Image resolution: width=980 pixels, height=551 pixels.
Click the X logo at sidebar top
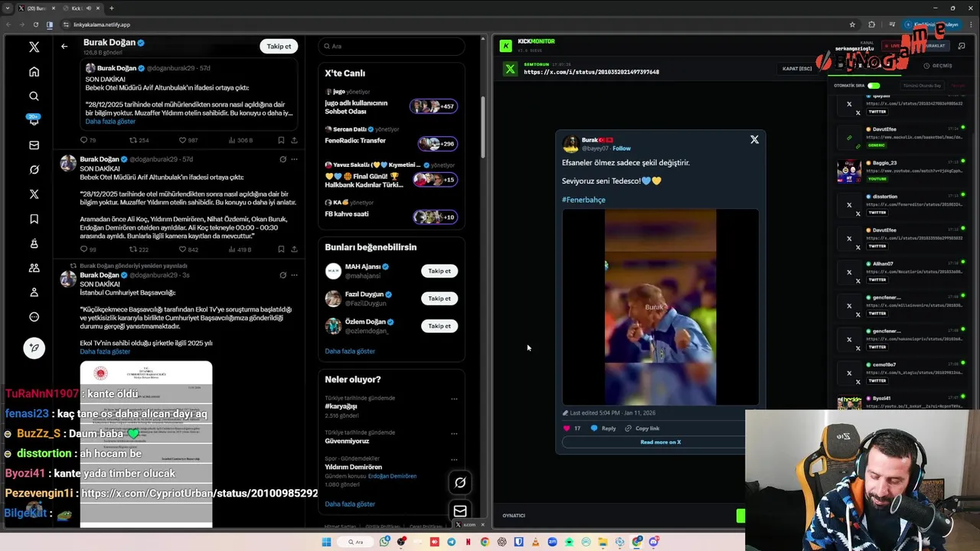point(34,47)
